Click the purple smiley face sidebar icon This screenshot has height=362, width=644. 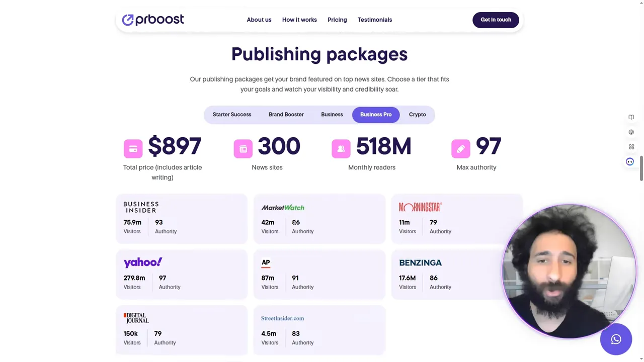point(630,161)
